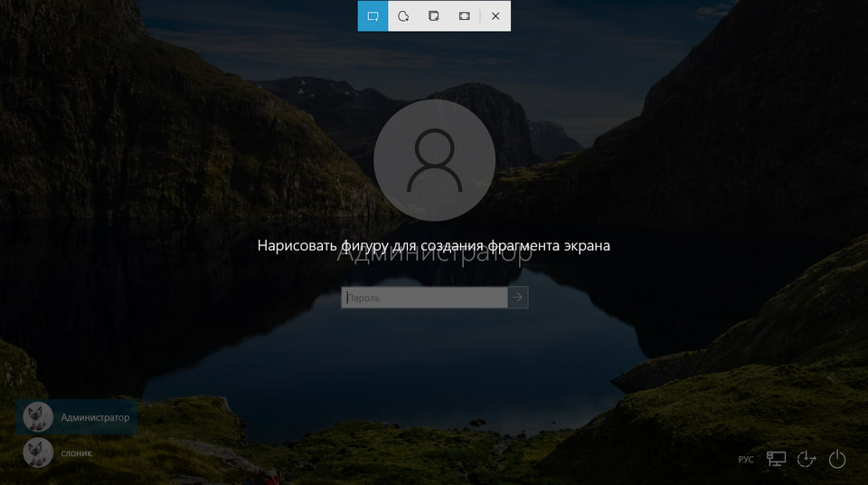Open Ease of Access options icon
Viewport: 868px width, 485px height.
coord(807,460)
